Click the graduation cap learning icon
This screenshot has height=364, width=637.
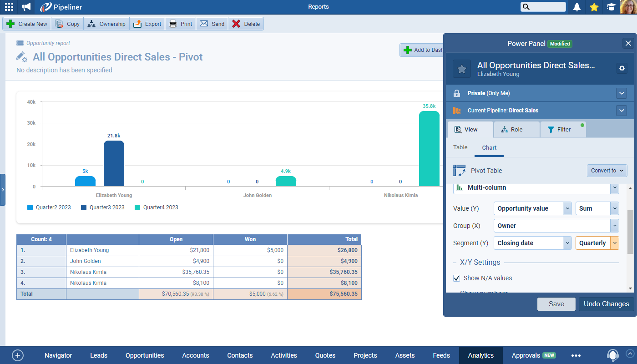point(611,7)
